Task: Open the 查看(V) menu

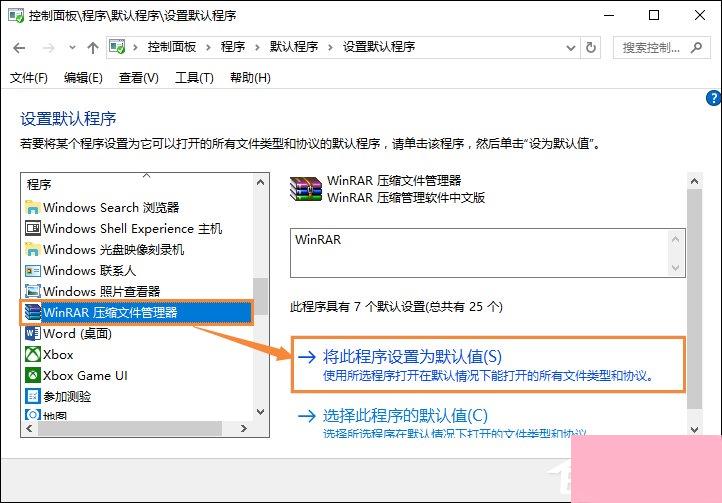Action: pyautogui.click(x=139, y=77)
